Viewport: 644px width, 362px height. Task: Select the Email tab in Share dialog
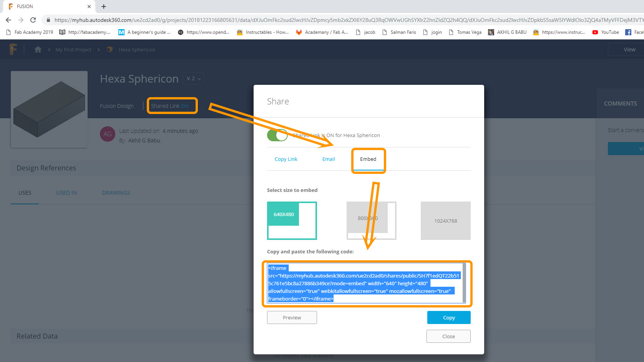click(329, 159)
